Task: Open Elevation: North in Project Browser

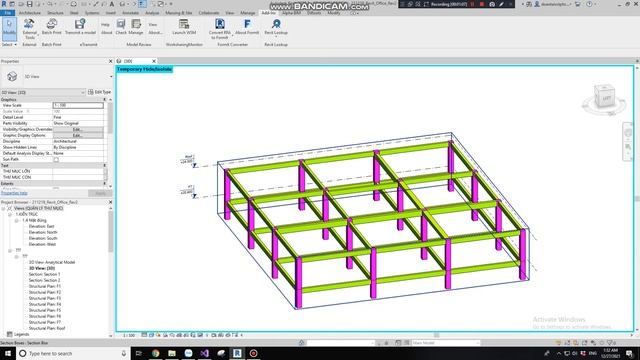Action: (43, 232)
